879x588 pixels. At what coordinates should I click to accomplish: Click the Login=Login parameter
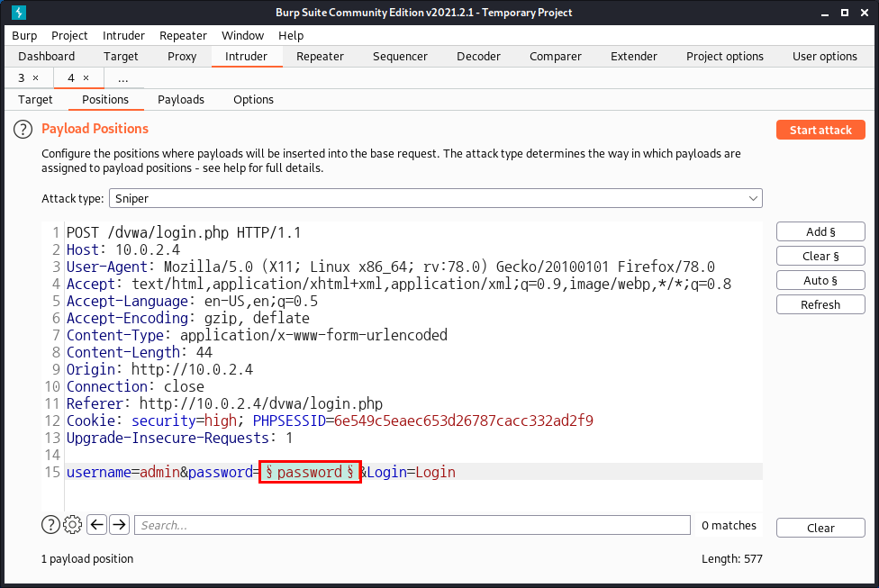(x=412, y=473)
